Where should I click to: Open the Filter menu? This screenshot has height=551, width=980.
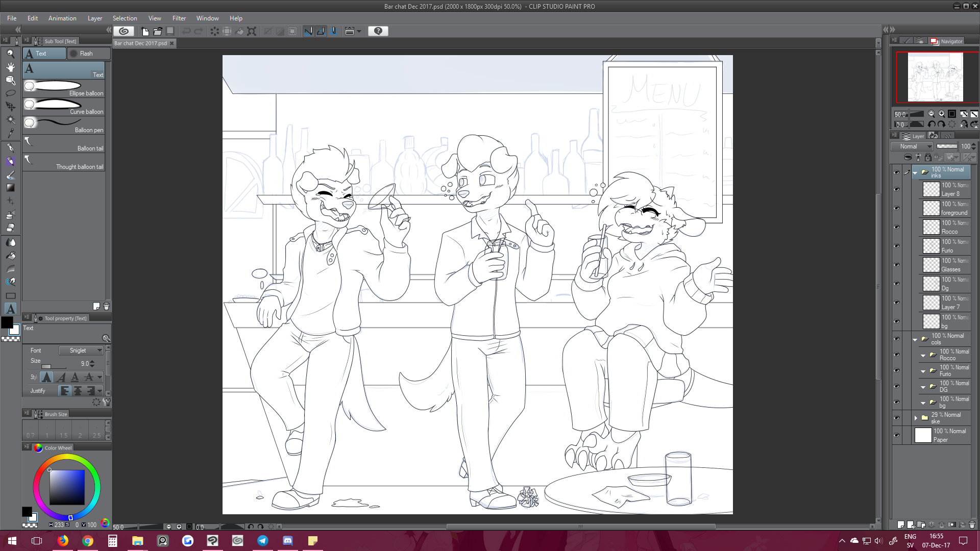pos(179,18)
